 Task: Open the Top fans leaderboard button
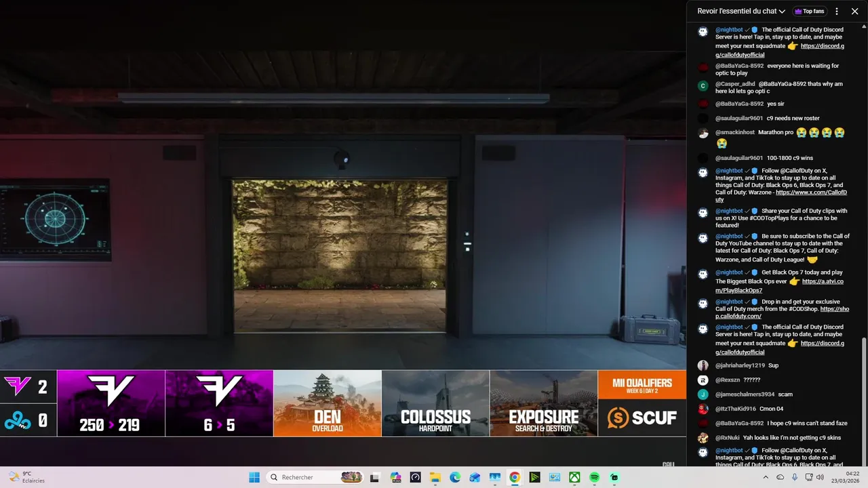(809, 11)
